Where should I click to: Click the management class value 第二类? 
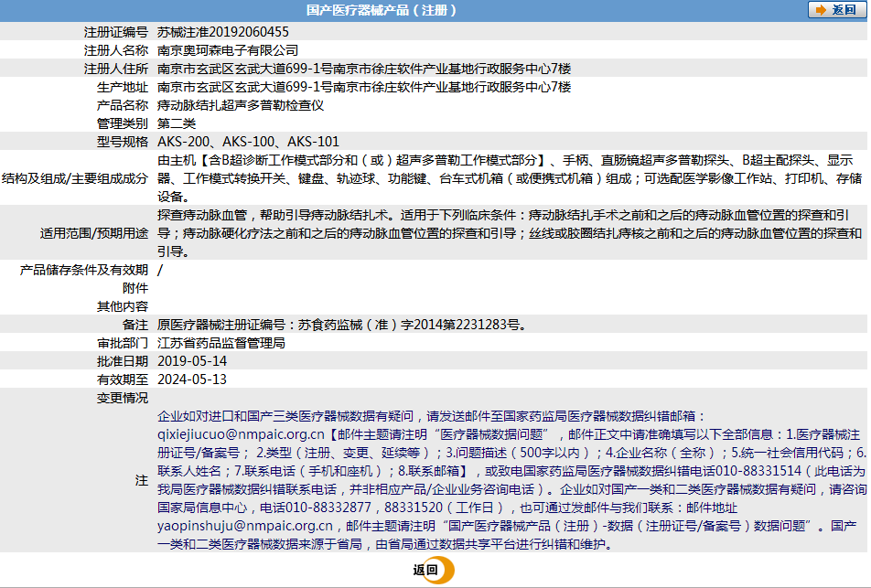177,123
